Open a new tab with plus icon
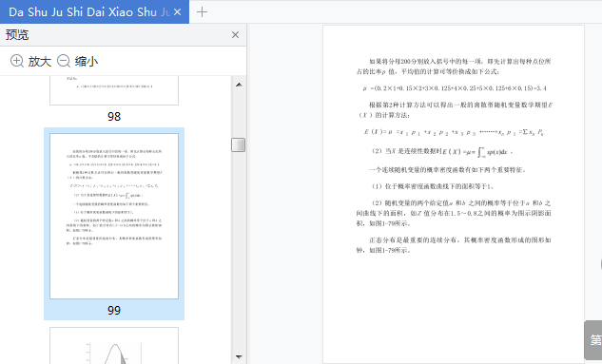 pyautogui.click(x=202, y=12)
